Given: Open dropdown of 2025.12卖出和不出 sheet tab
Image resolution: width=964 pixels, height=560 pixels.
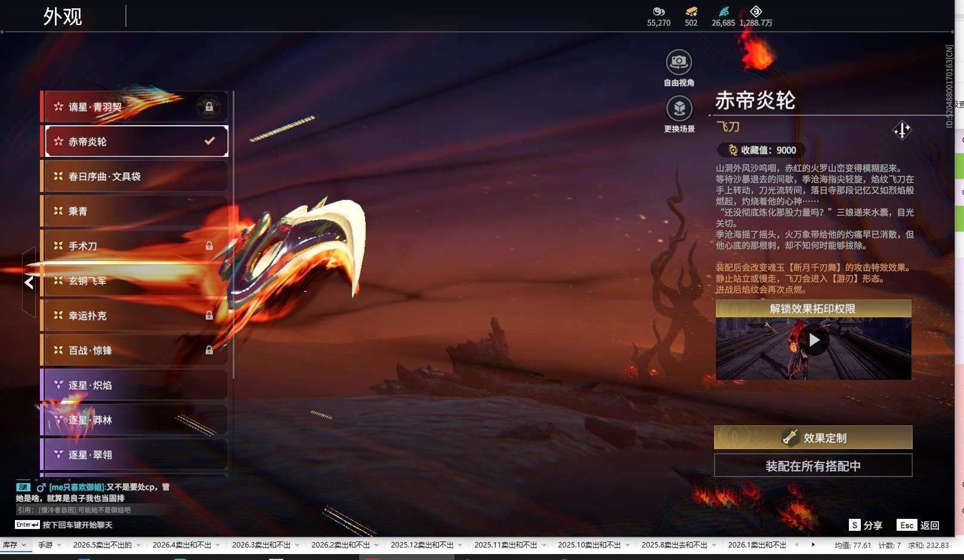Looking at the screenshot, I should (460, 545).
